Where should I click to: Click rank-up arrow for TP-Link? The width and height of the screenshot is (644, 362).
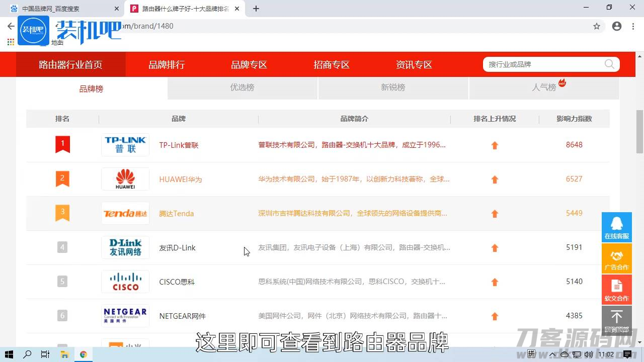tap(495, 145)
